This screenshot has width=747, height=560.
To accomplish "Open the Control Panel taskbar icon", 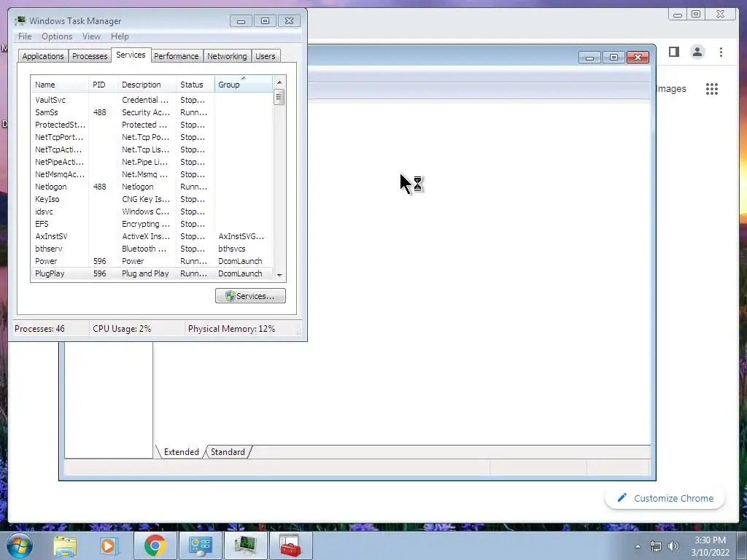I will [x=200, y=545].
